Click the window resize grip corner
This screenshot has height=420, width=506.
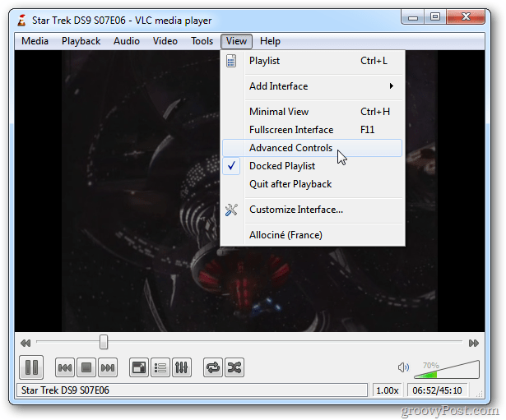point(480,394)
